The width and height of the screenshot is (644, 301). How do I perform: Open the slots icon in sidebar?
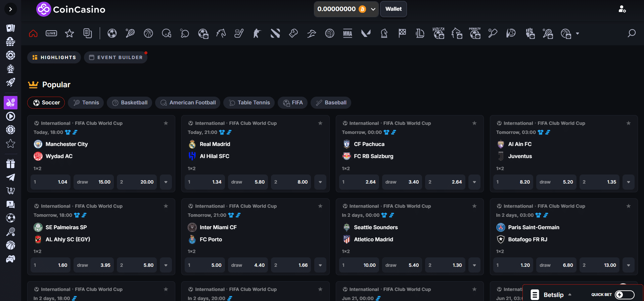11,42
